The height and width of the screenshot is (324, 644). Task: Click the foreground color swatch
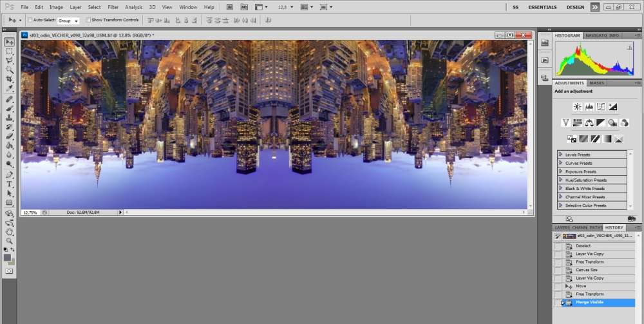(x=8, y=257)
